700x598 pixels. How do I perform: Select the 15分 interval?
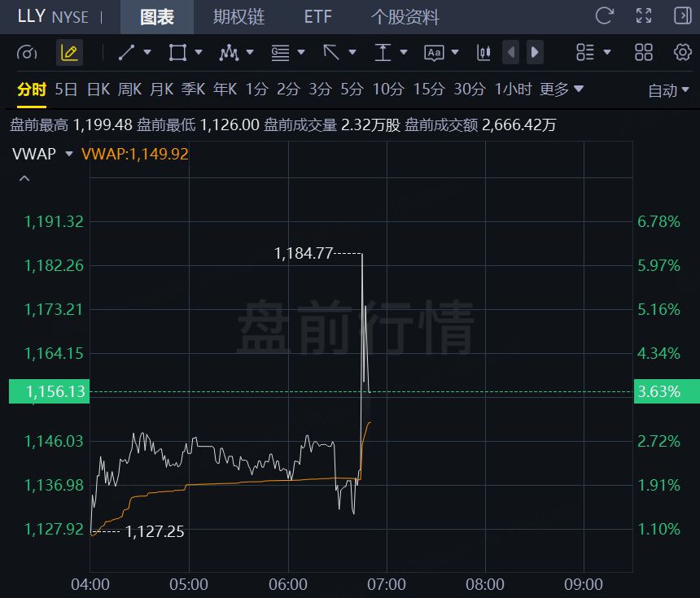[429, 89]
